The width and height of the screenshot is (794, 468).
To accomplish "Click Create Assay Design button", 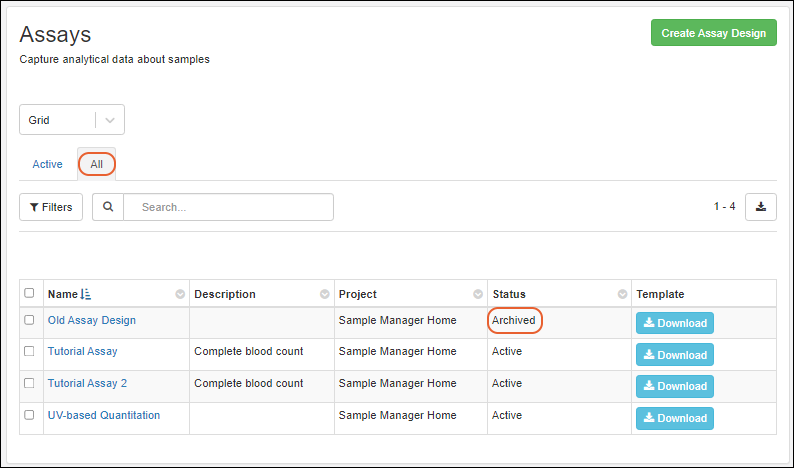I will (713, 33).
